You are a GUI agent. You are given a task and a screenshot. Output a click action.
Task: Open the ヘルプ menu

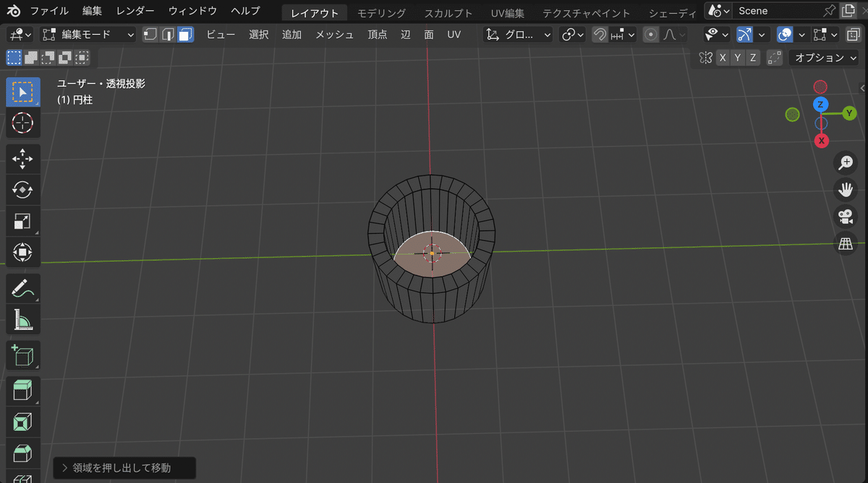coord(245,11)
